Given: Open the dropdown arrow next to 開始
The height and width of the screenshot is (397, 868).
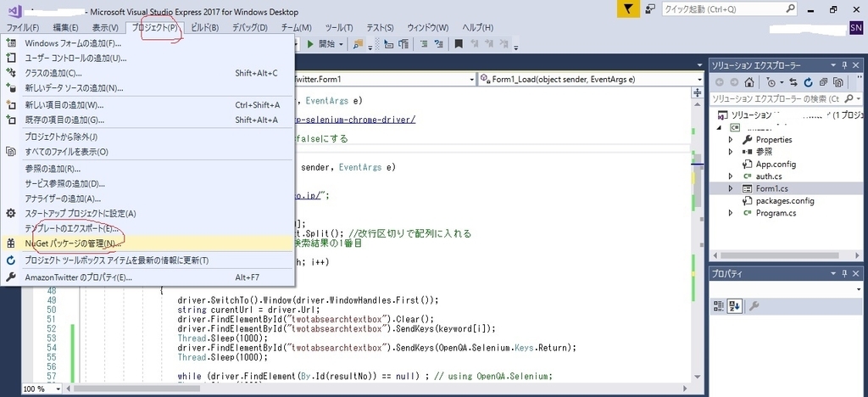Looking at the screenshot, I should point(341,44).
